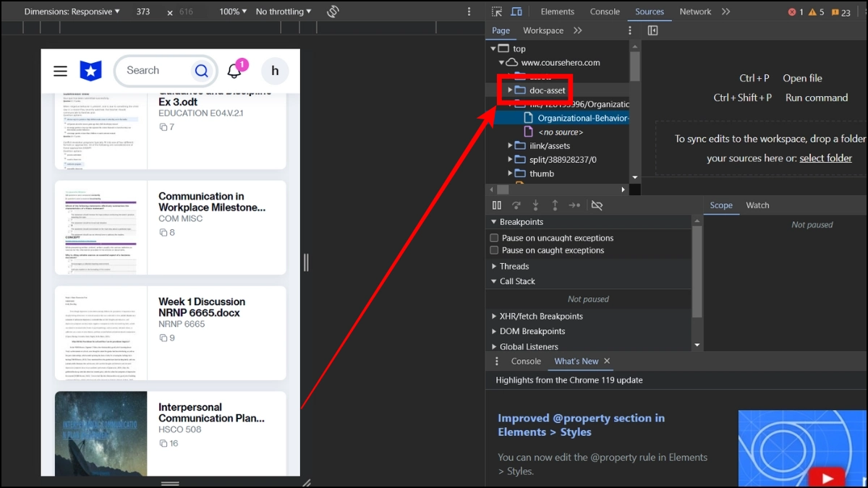The height and width of the screenshot is (488, 868).
Task: Click the select folder link
Action: point(825,158)
